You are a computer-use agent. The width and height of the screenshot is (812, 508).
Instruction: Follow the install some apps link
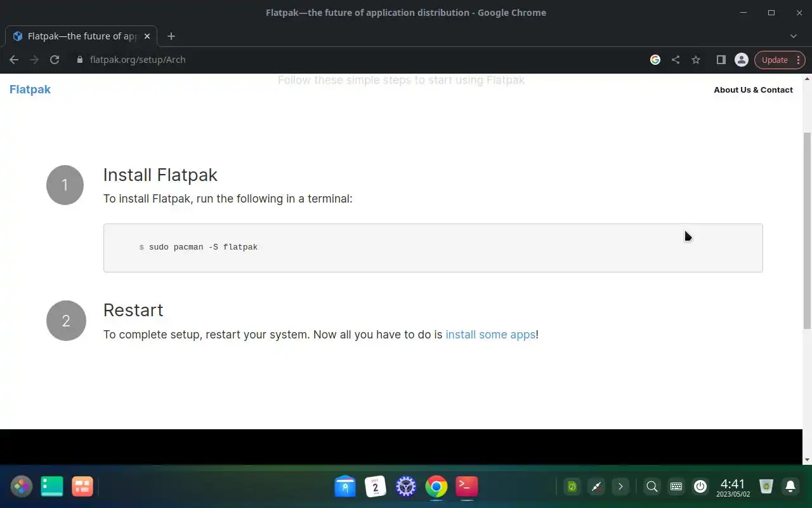[490, 334]
